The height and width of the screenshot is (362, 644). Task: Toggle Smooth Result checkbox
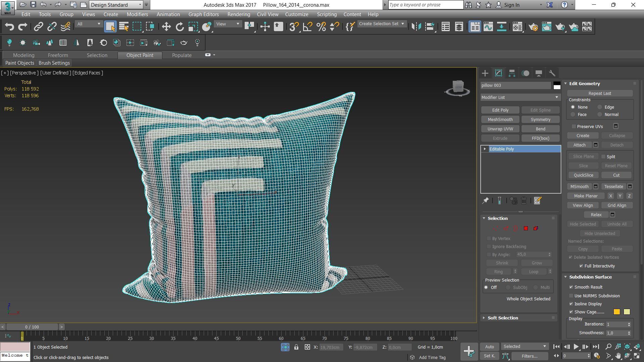coord(571,287)
